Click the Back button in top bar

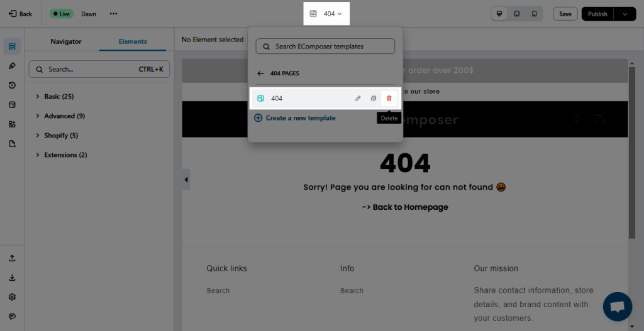tap(21, 14)
